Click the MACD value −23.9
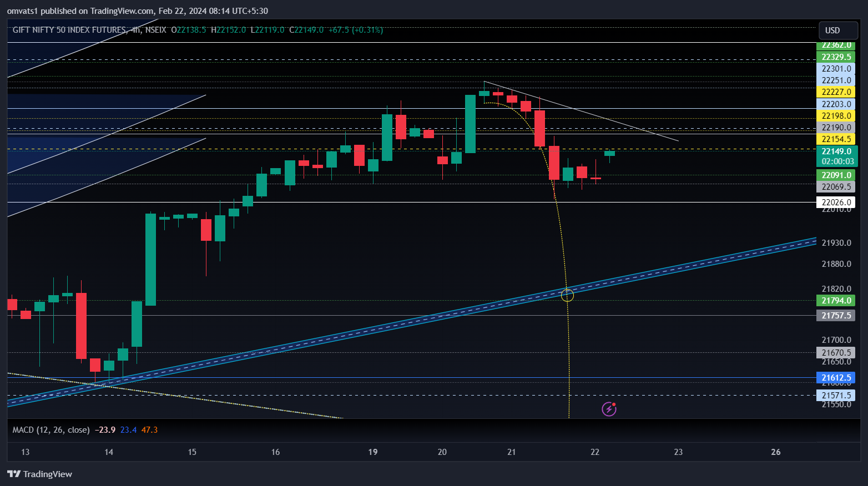Viewport: 868px width, 486px height. [105, 430]
